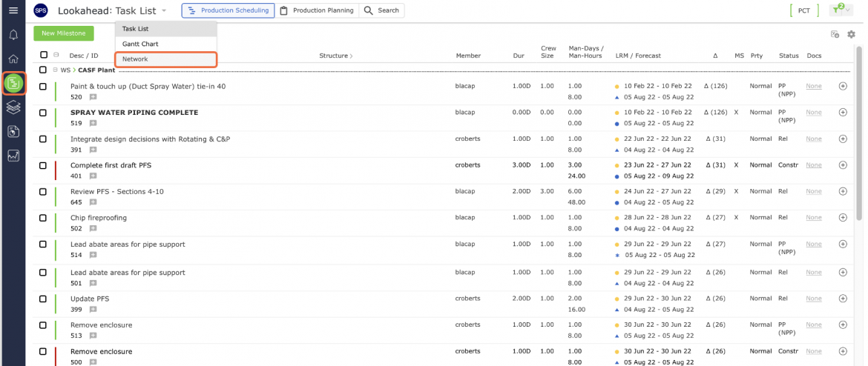The width and height of the screenshot is (868, 366).
Task: Sort by the LRM / Forecast column header
Action: (x=638, y=56)
